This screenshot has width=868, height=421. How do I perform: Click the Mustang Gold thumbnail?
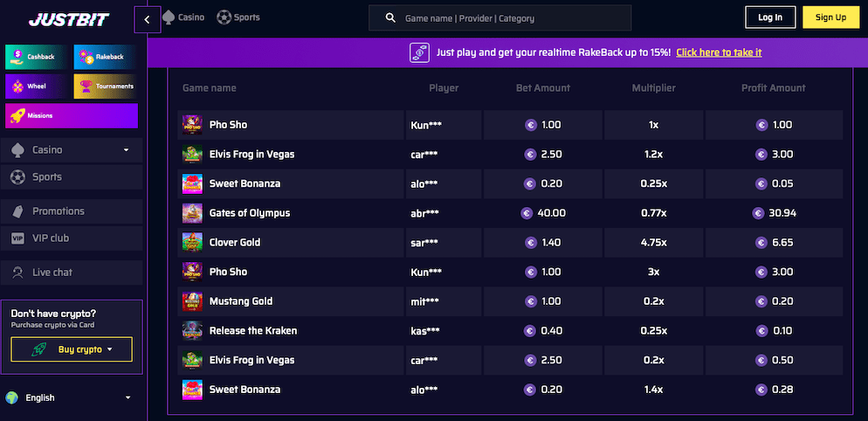pos(192,301)
